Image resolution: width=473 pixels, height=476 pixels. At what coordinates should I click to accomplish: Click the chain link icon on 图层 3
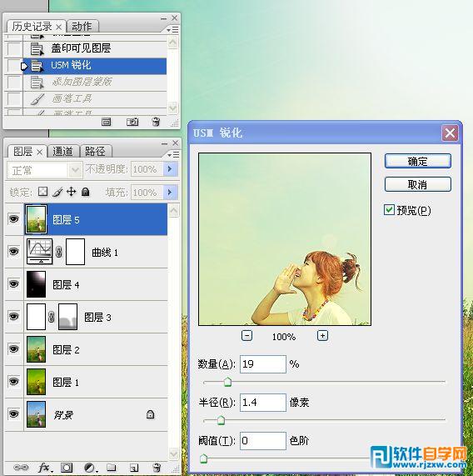click(52, 317)
